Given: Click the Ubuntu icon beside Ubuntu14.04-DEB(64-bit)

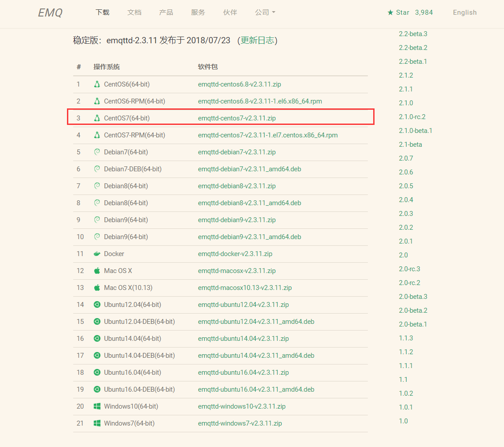Looking at the screenshot, I should click(x=97, y=356).
